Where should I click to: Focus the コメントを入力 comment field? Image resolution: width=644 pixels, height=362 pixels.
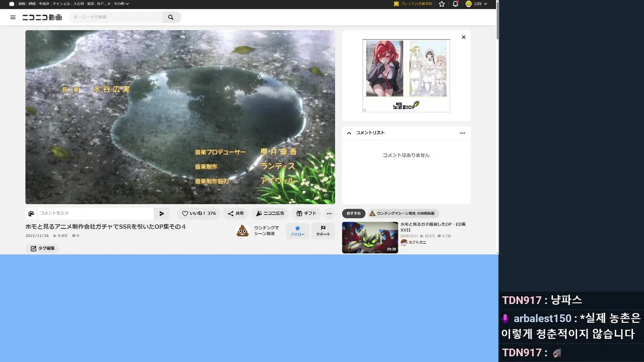click(x=95, y=213)
